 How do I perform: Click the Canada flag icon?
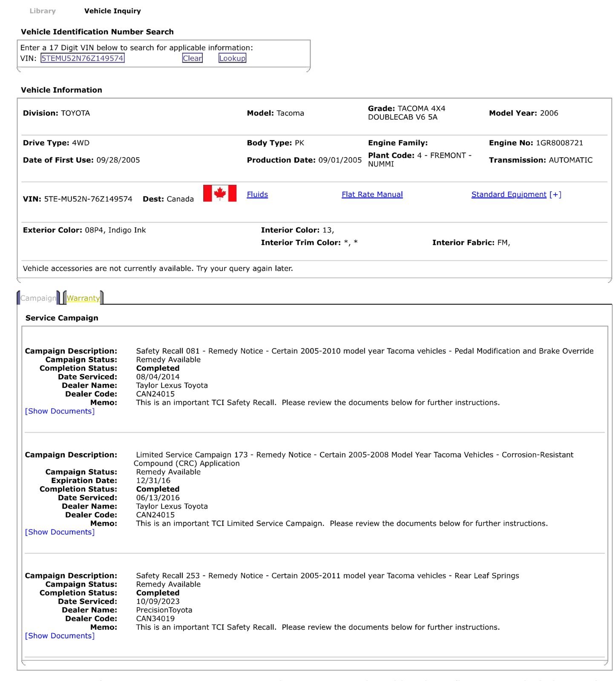[219, 193]
